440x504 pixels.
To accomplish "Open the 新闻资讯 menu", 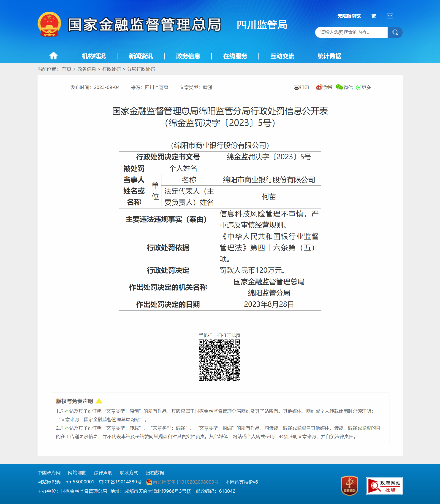I will (141, 56).
